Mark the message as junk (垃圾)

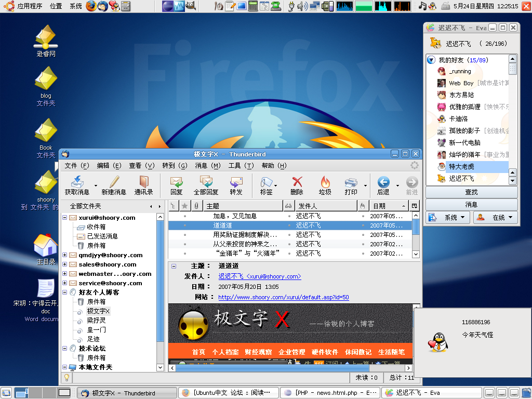(325, 185)
